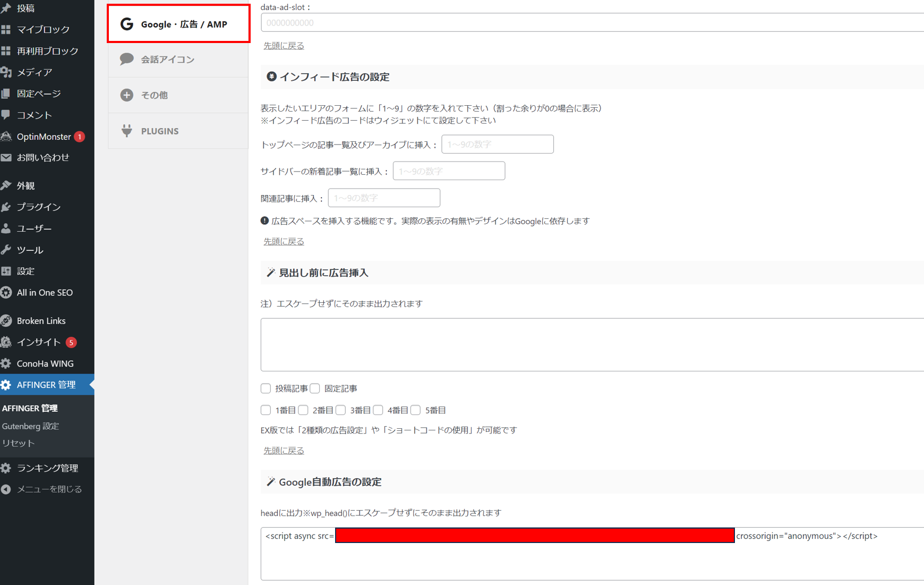924x585 pixels.
Task: Click the 再利用ブロック grid icon
Action: [x=6, y=51]
